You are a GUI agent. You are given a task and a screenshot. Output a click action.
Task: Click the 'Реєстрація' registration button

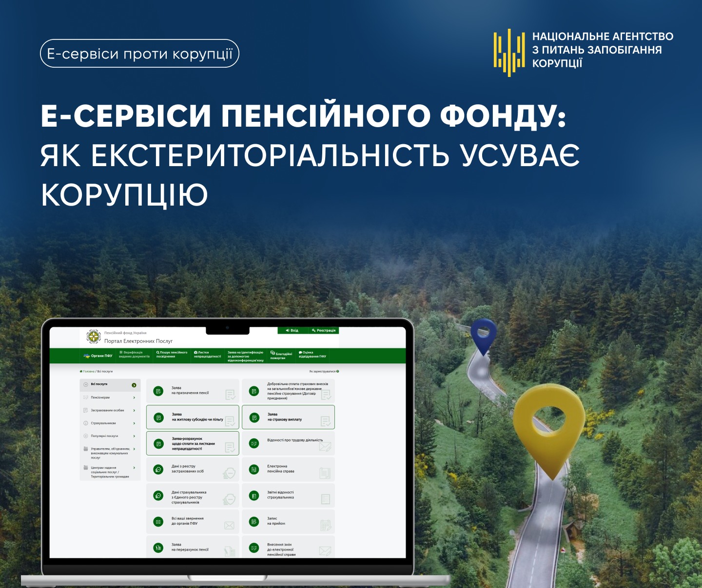point(324,330)
